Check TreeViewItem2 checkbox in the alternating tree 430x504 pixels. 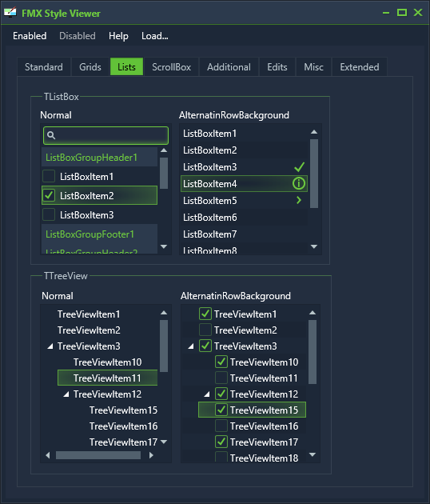[x=205, y=330]
